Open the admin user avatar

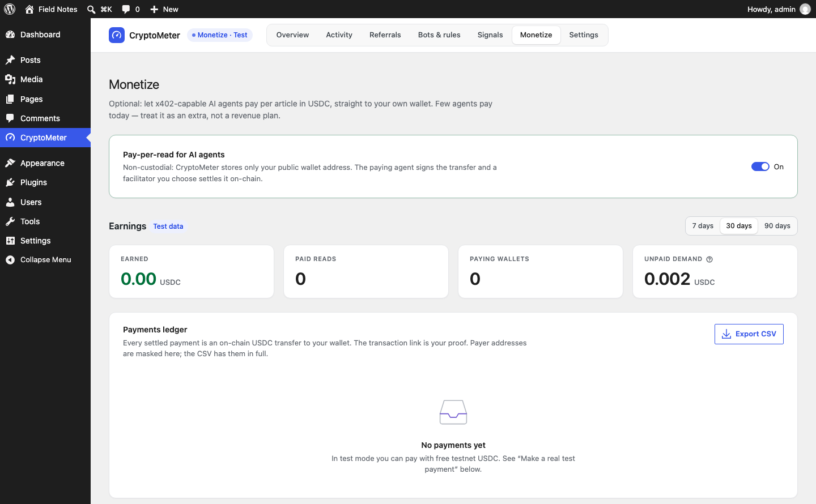(x=805, y=9)
